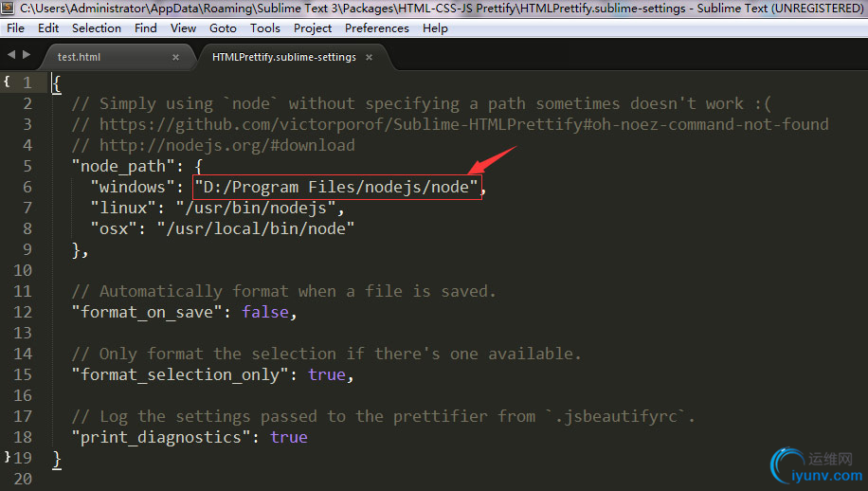Click the /usr/local/bin/node path value

[x=256, y=228]
